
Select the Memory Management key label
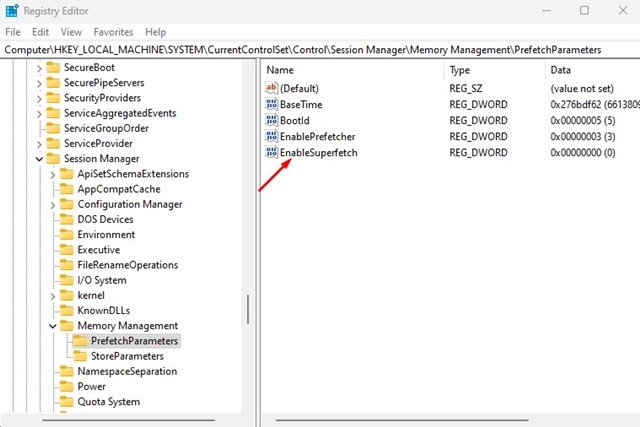[128, 326]
